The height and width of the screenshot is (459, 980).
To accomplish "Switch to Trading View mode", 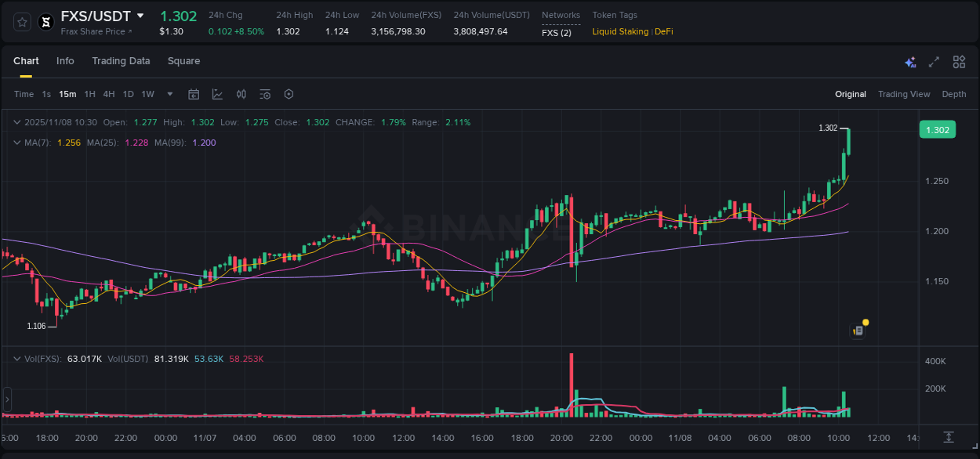I will [x=904, y=93].
